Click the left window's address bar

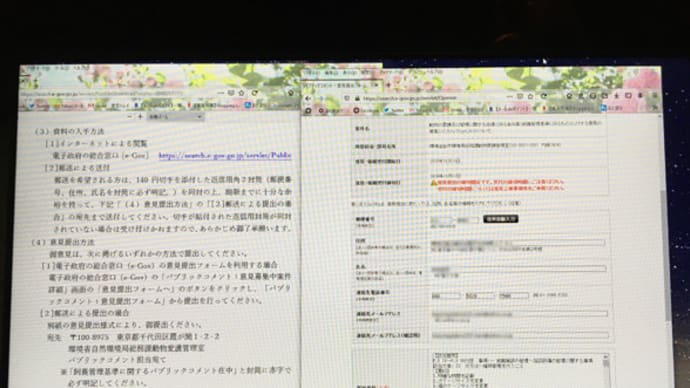click(101, 94)
